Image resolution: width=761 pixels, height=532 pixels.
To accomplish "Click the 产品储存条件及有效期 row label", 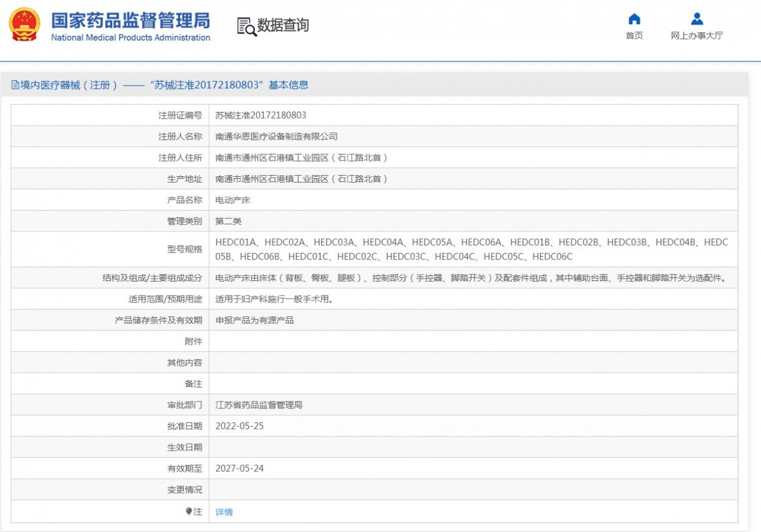I will [x=159, y=320].
